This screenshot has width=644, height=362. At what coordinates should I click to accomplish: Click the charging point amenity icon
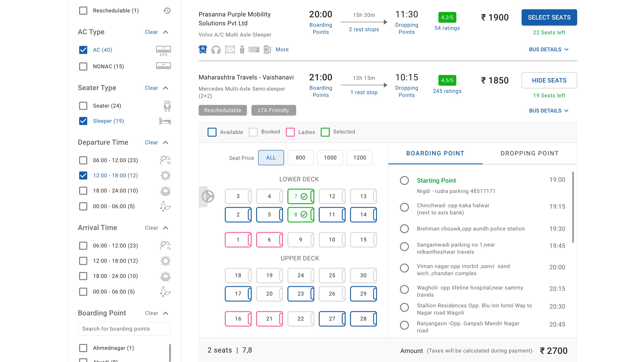pyautogui.click(x=267, y=49)
